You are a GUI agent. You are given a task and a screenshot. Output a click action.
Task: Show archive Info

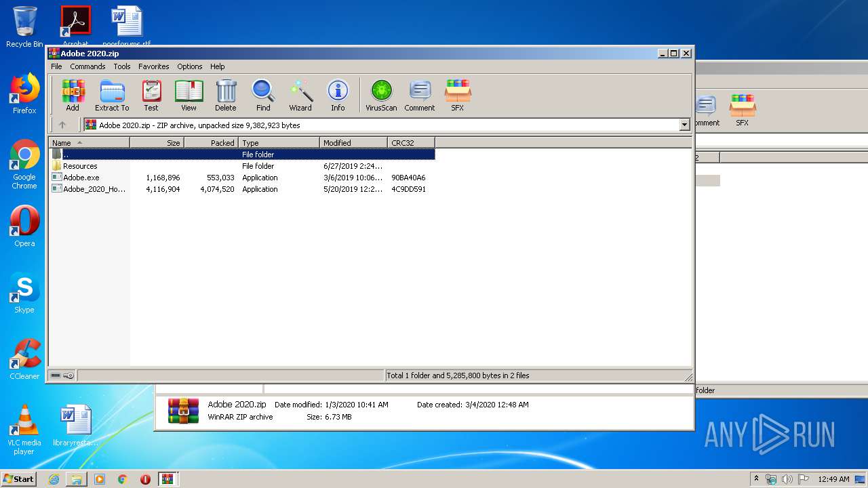338,96
